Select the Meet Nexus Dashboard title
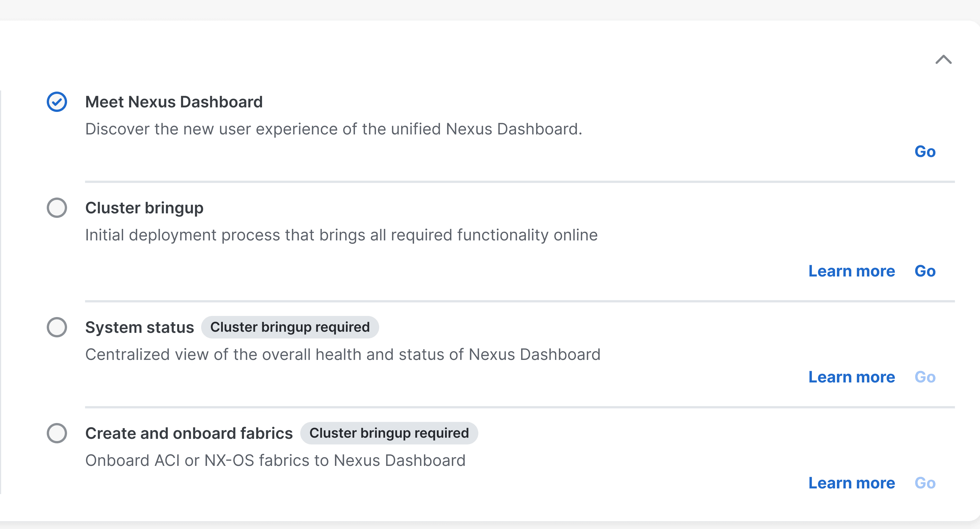This screenshot has height=529, width=980. [x=174, y=102]
